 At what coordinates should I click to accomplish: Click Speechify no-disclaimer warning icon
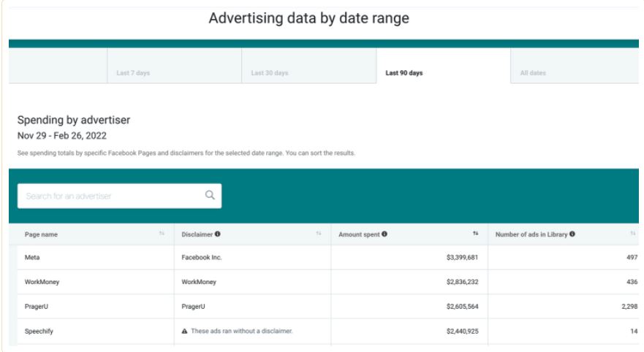pyautogui.click(x=184, y=331)
